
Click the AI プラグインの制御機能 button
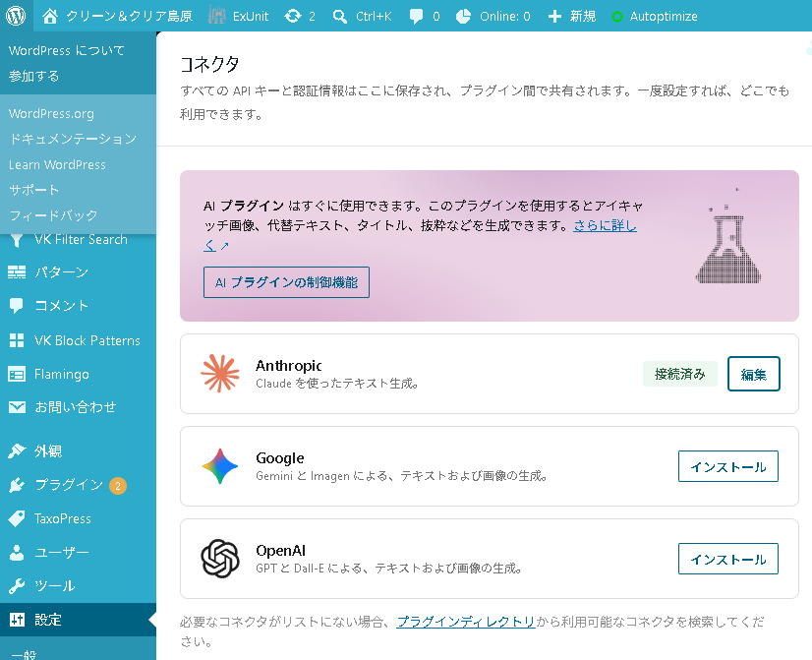(286, 282)
